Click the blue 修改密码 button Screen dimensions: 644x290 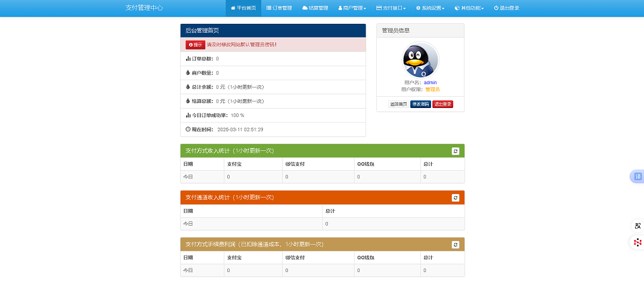coord(420,104)
